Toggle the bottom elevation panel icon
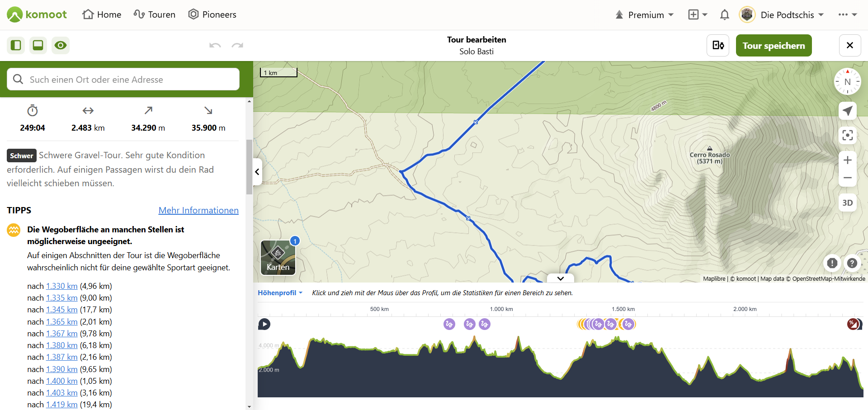868x410 pixels. 38,45
